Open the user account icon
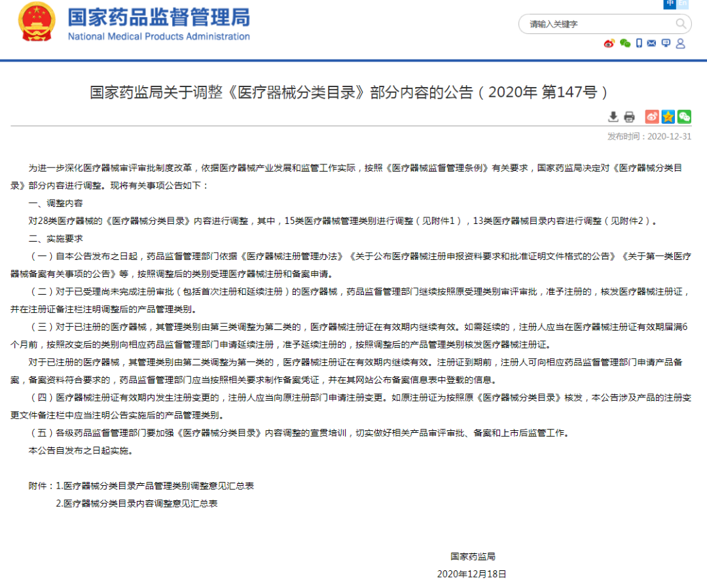Screen dimensions: 707x588 [681, 44]
